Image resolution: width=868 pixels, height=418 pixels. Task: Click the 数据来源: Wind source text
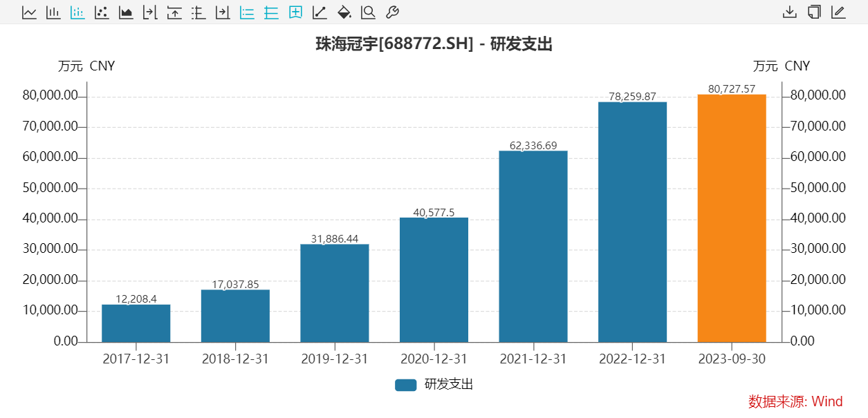coord(795,401)
